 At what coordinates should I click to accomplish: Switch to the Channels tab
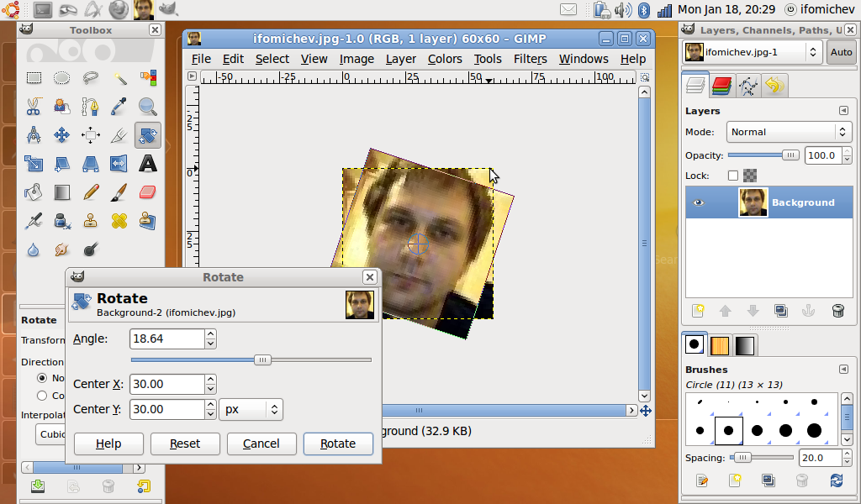721,85
